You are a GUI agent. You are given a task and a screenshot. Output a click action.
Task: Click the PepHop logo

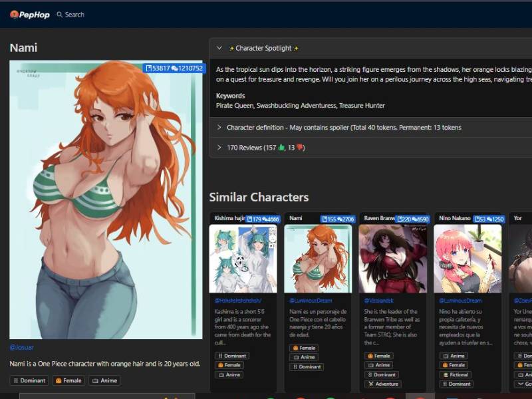(x=28, y=14)
